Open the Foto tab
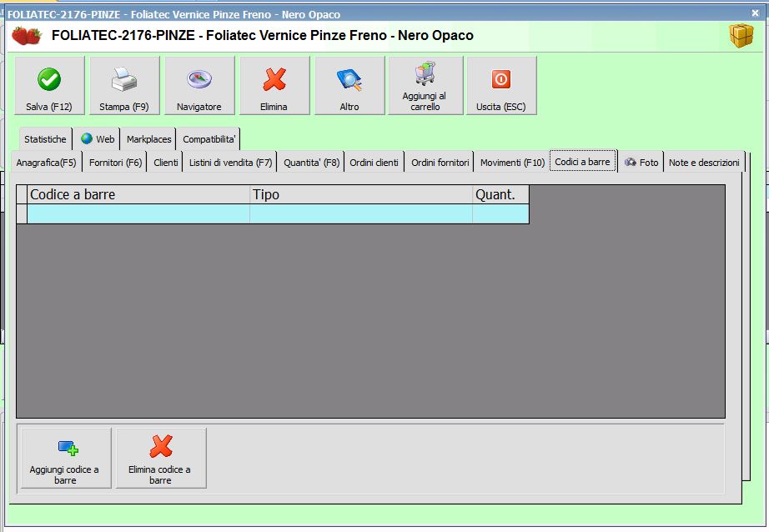The width and height of the screenshot is (769, 532). (x=641, y=163)
